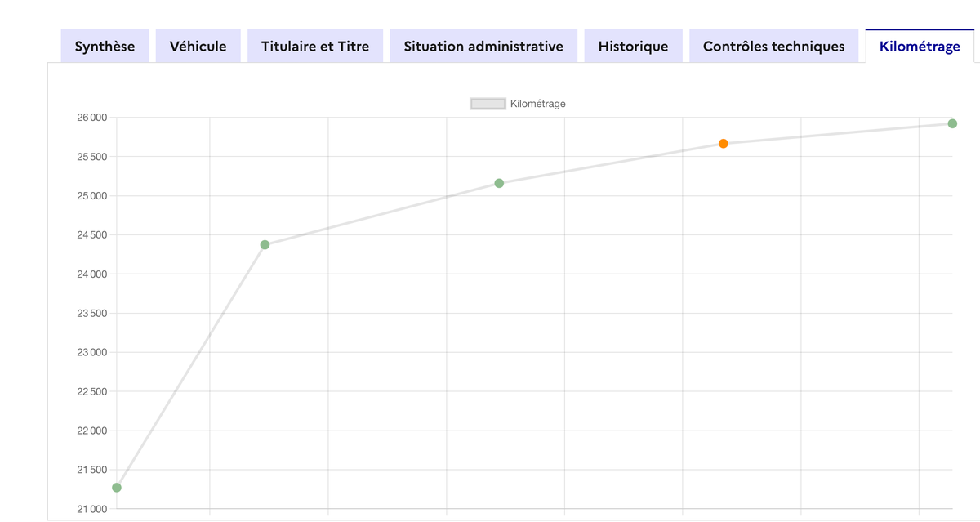Switch to the Véhicule tab
Screen dimensions: 980x522
pos(198,47)
